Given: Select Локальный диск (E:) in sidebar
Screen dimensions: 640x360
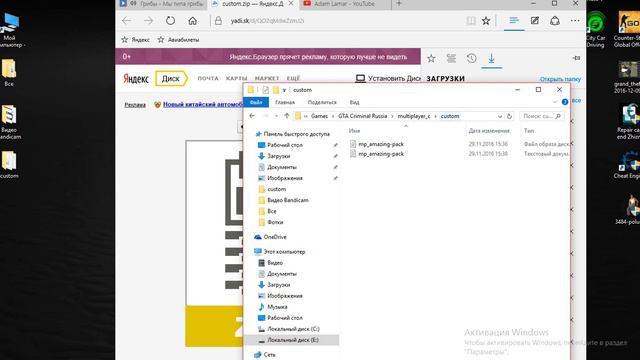Looking at the screenshot, I should point(292,340).
